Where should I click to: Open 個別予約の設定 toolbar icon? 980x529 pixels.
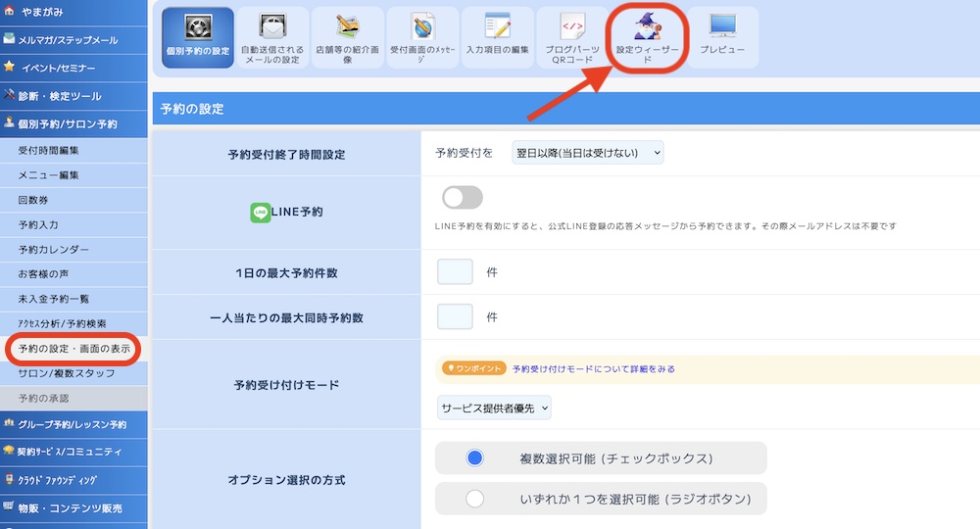197,37
